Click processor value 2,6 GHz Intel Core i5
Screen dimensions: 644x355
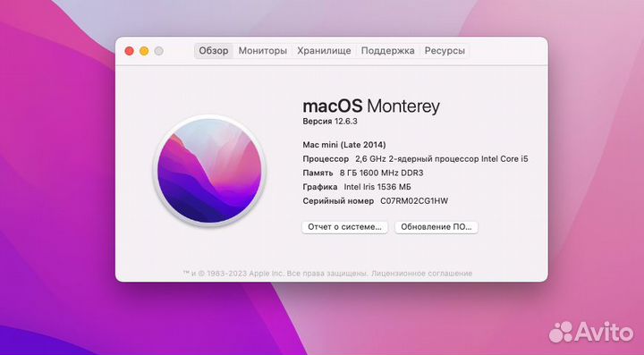click(x=442, y=159)
